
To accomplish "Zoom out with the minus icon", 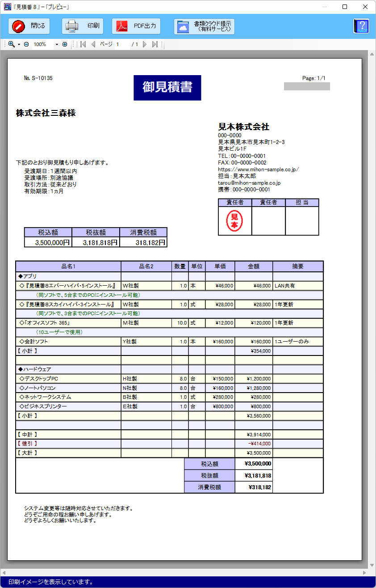I will click(x=26, y=44).
